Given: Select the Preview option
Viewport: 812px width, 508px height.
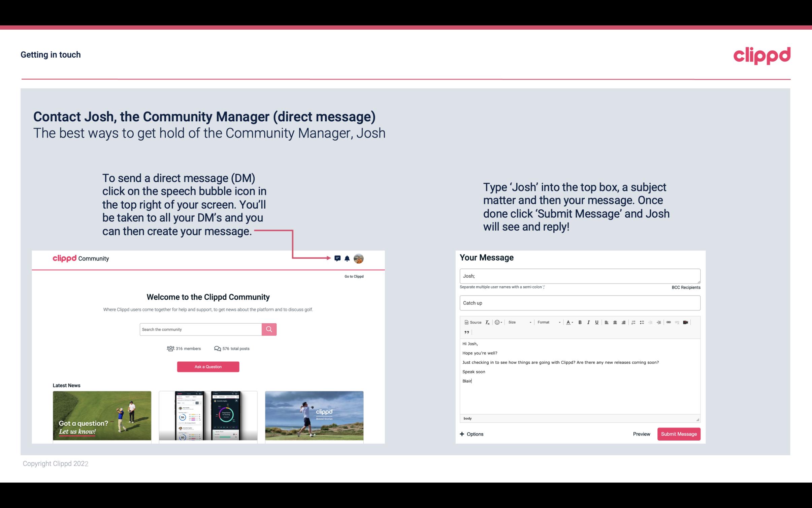Looking at the screenshot, I should 641,434.
